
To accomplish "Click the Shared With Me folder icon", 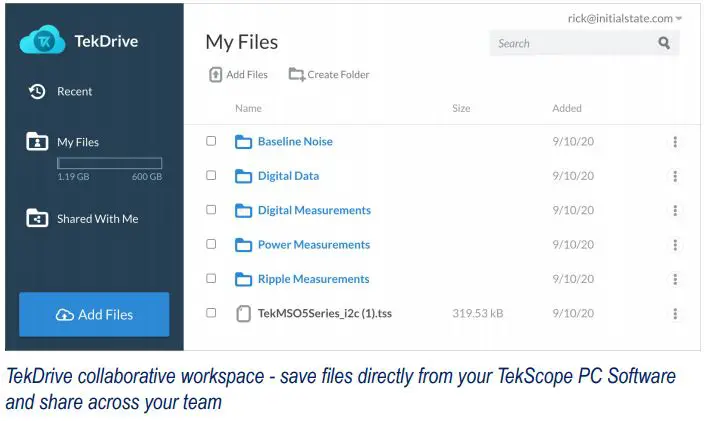I will pyautogui.click(x=37, y=218).
